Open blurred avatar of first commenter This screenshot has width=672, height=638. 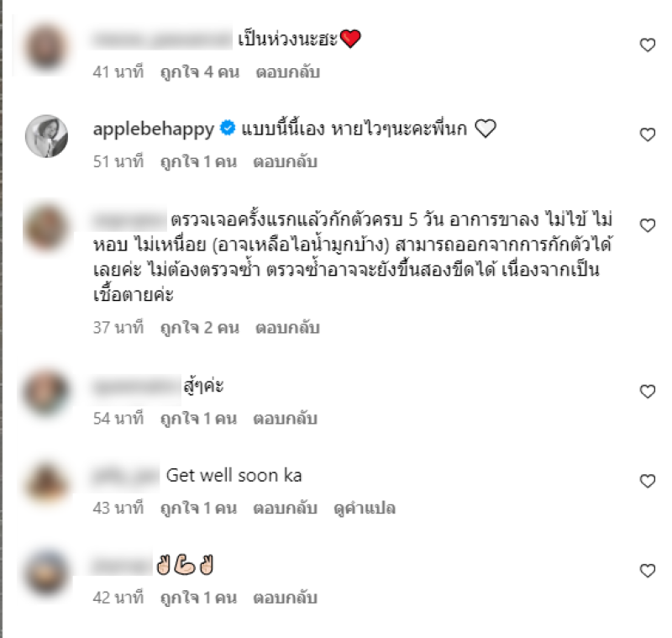click(x=46, y=47)
